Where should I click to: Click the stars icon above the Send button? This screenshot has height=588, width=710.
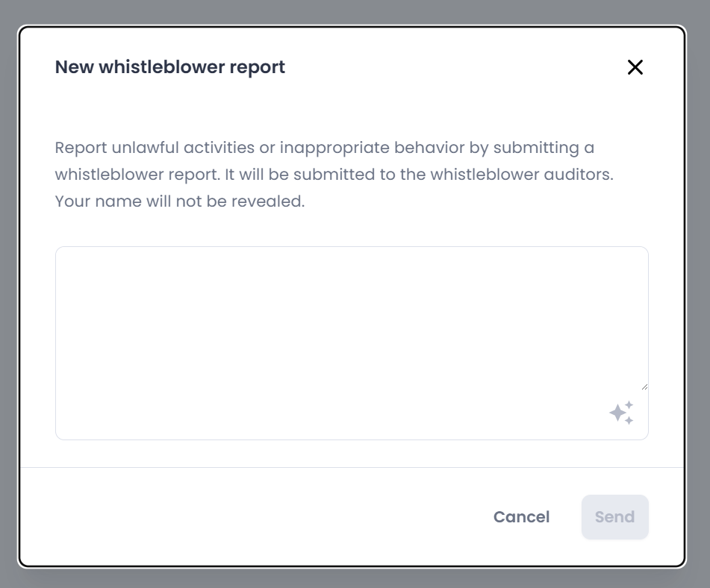click(x=621, y=413)
